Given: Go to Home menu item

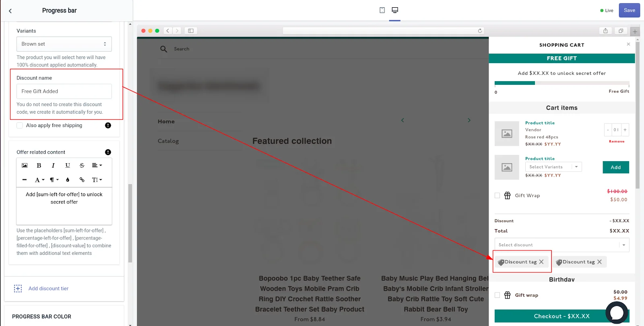Looking at the screenshot, I should tap(166, 121).
